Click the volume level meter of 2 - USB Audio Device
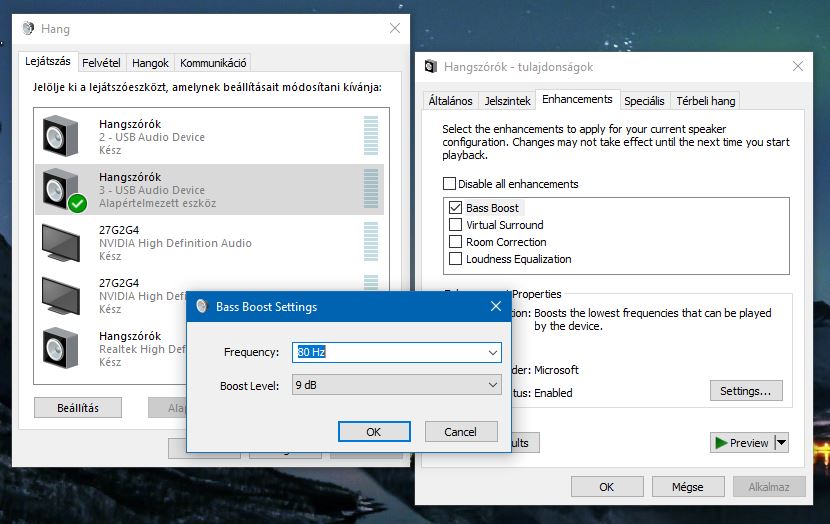Screen dimensions: 830x524 pyautogui.click(x=371, y=135)
